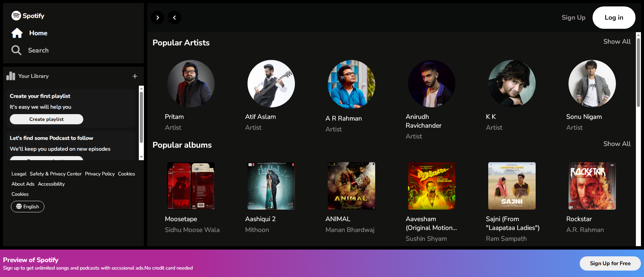Screen dimensions: 644x277
Task: Click 'Atif Aslam' artist name
Action: coord(260,117)
